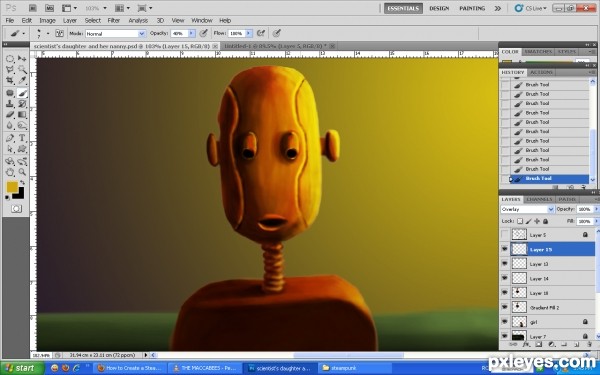Screen dimensions: 600x375
Task: Select the Path Selection tool
Action: point(10,149)
